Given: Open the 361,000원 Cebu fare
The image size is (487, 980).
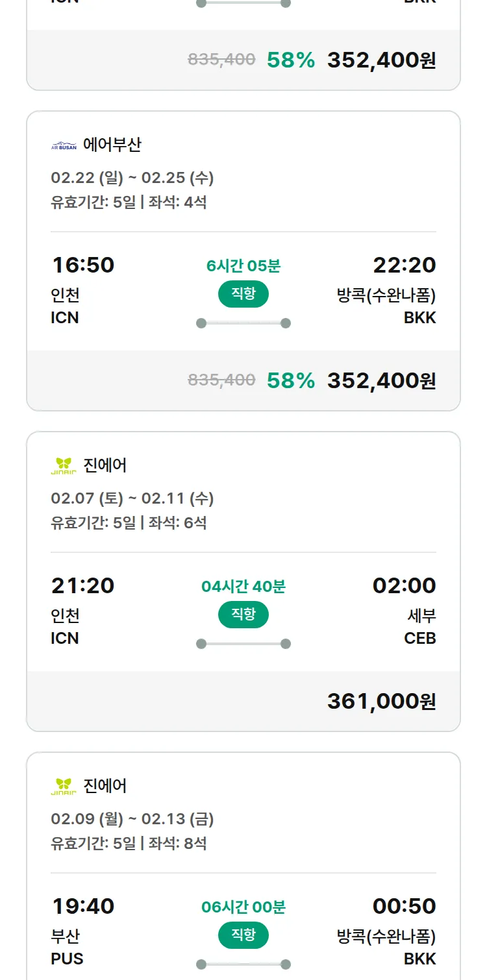Looking at the screenshot, I should [x=381, y=701].
